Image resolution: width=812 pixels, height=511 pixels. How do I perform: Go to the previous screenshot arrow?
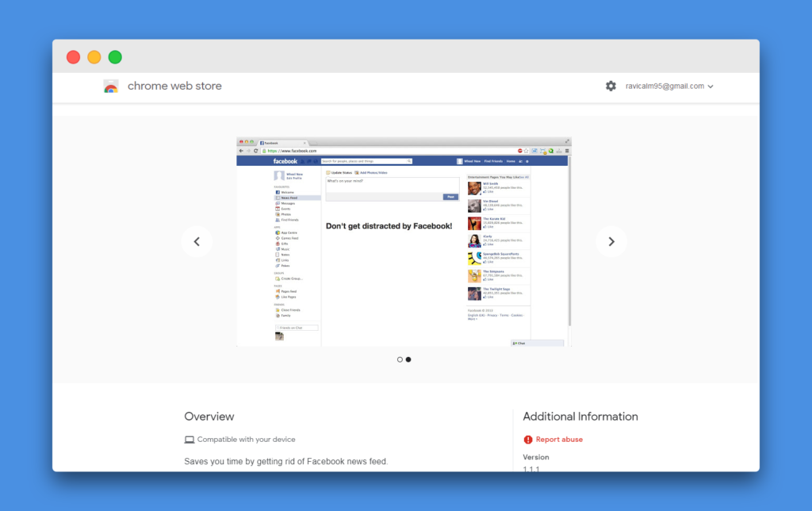coord(197,241)
